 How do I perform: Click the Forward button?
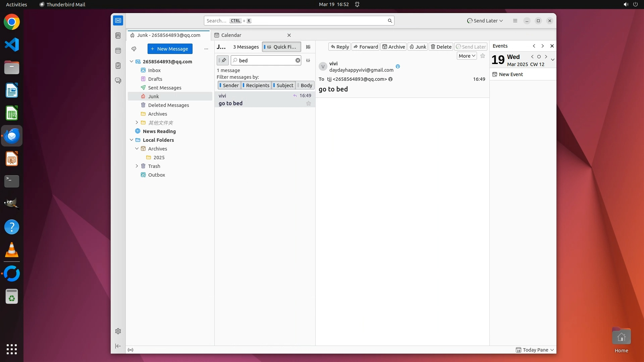point(365,47)
